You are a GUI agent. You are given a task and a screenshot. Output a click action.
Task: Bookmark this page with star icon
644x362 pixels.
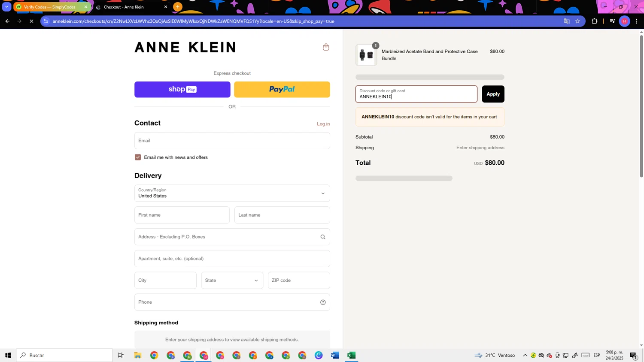[578, 21]
